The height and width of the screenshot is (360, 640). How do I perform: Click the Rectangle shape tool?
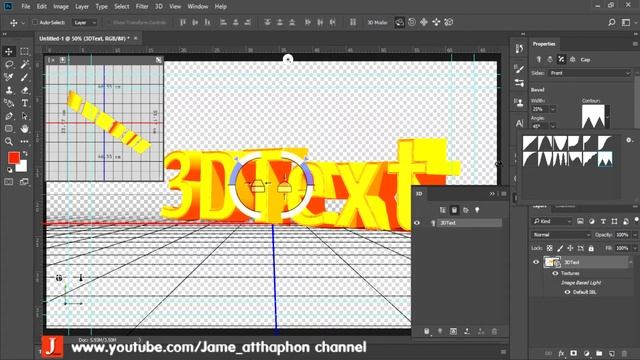tap(9, 129)
